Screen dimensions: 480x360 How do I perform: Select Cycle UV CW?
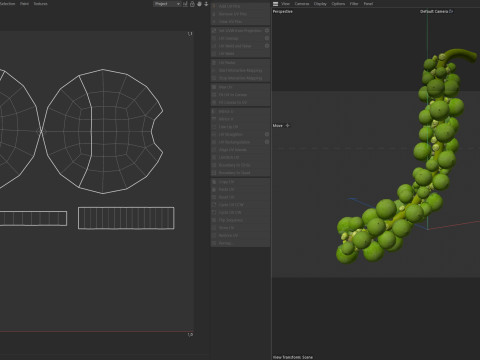click(240, 213)
